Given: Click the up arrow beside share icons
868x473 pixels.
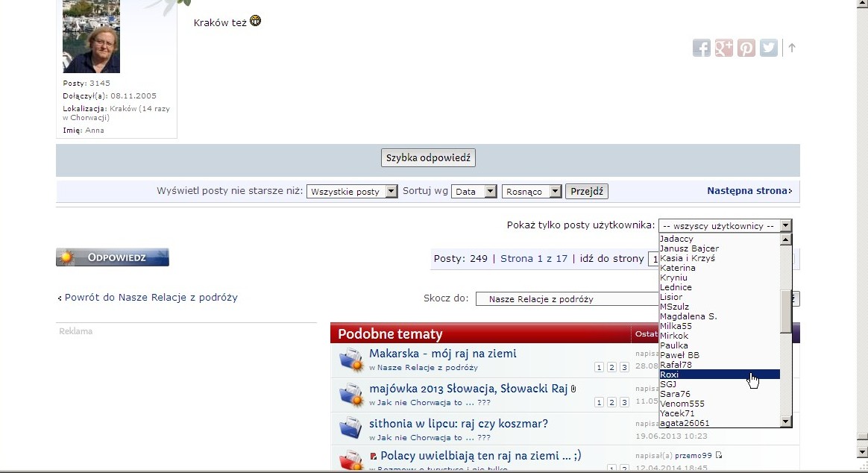Looking at the screenshot, I should (792, 48).
